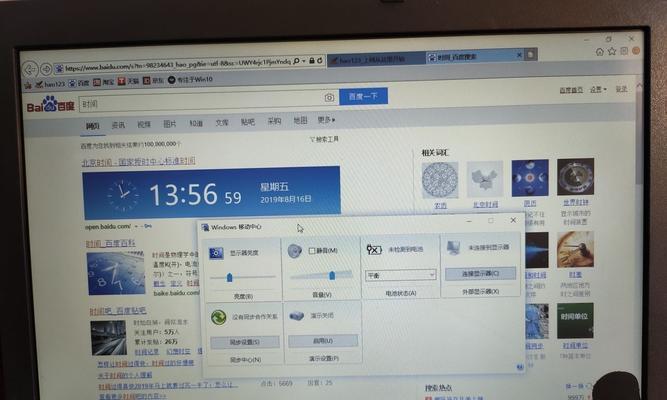The height and width of the screenshot is (400, 667).
Task: Open the 专注于Win10 favorites bookmark
Action: [x=190, y=80]
